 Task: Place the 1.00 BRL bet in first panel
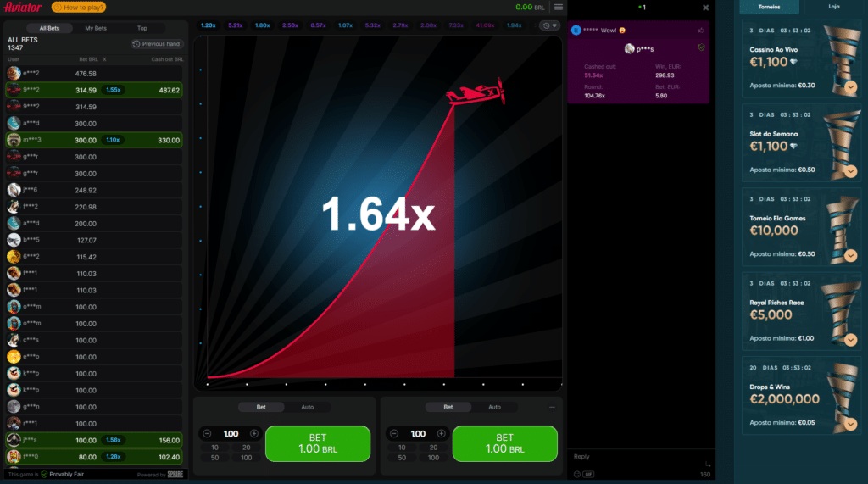point(318,443)
